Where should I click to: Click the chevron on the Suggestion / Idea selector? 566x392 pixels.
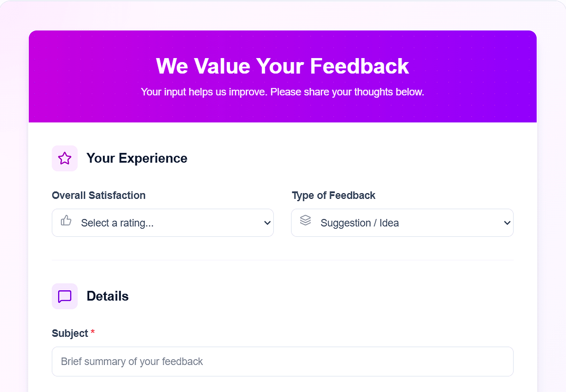pos(507,223)
